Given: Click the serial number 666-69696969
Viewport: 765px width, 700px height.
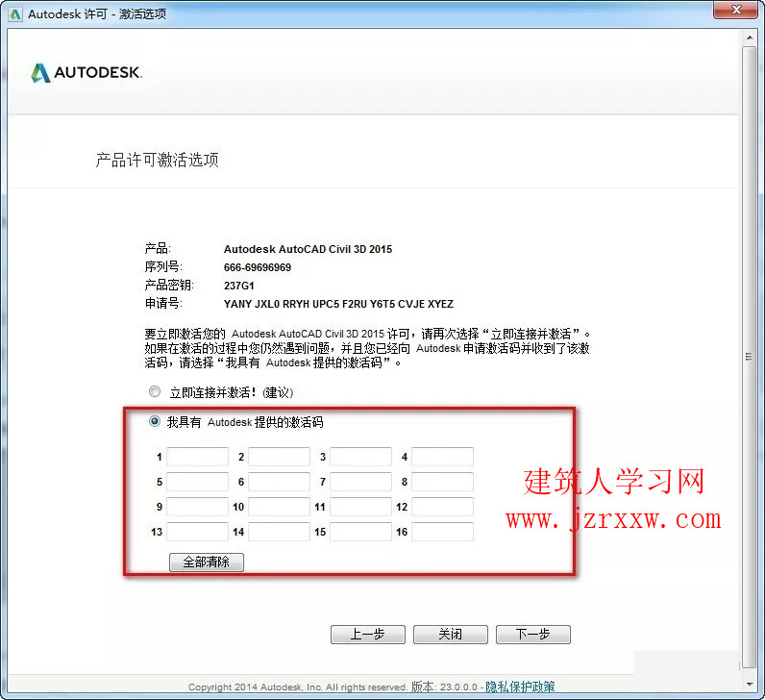Looking at the screenshot, I should 258,267.
